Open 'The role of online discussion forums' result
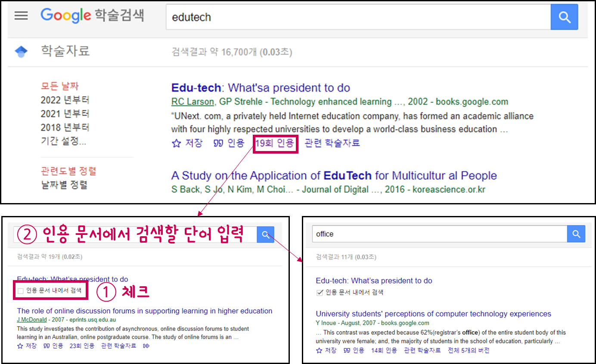 point(145,311)
